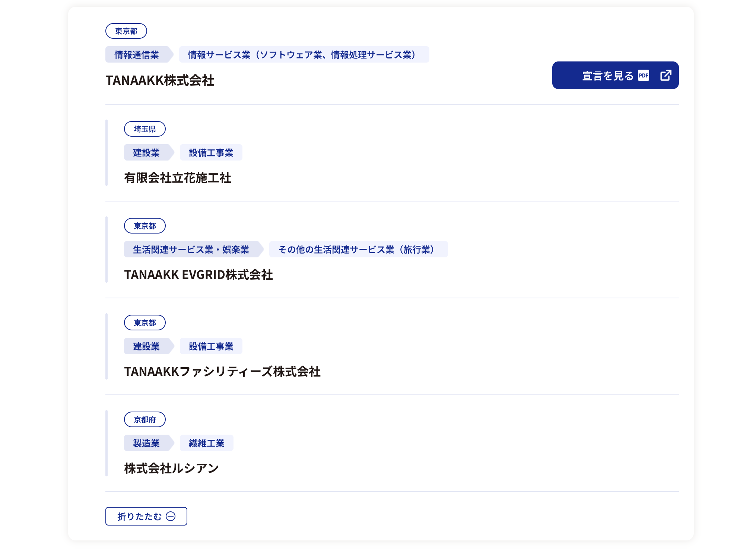
Task: Select company name TANAAKK株式会社
Action: [x=160, y=80]
